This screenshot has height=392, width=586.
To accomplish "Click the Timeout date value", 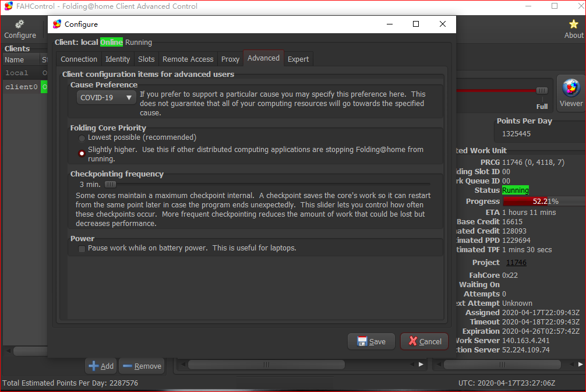I will pyautogui.click(x=541, y=322).
